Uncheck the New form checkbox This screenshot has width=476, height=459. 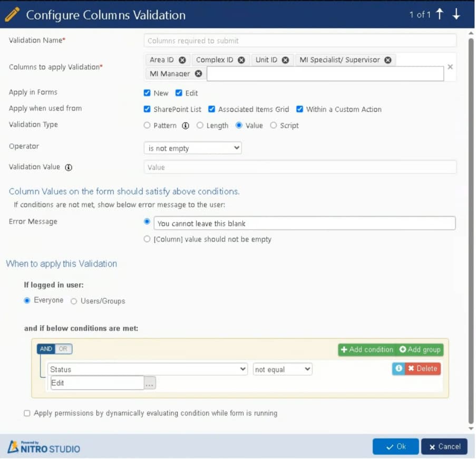(147, 93)
